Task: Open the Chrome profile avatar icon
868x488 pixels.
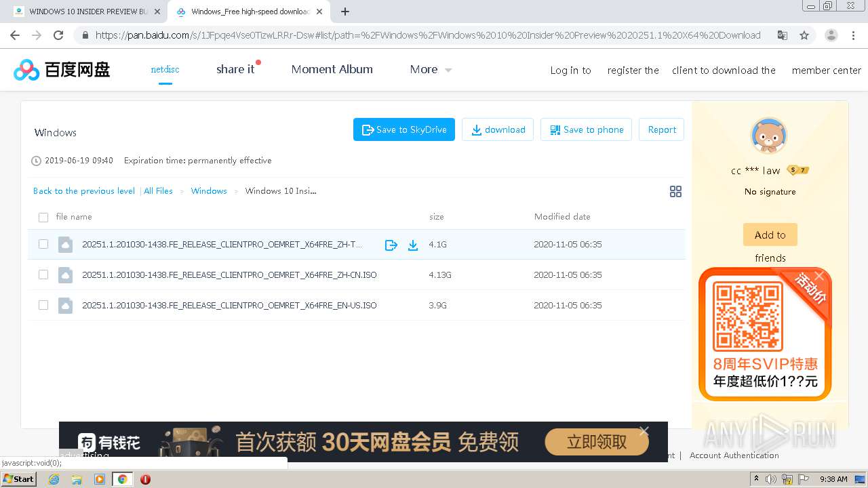Action: pos(831,35)
